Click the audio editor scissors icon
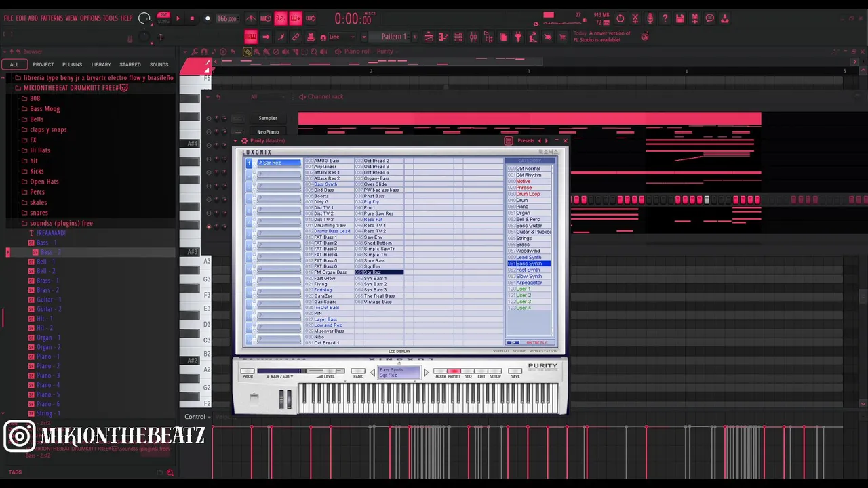The height and width of the screenshot is (488, 868). [635, 18]
